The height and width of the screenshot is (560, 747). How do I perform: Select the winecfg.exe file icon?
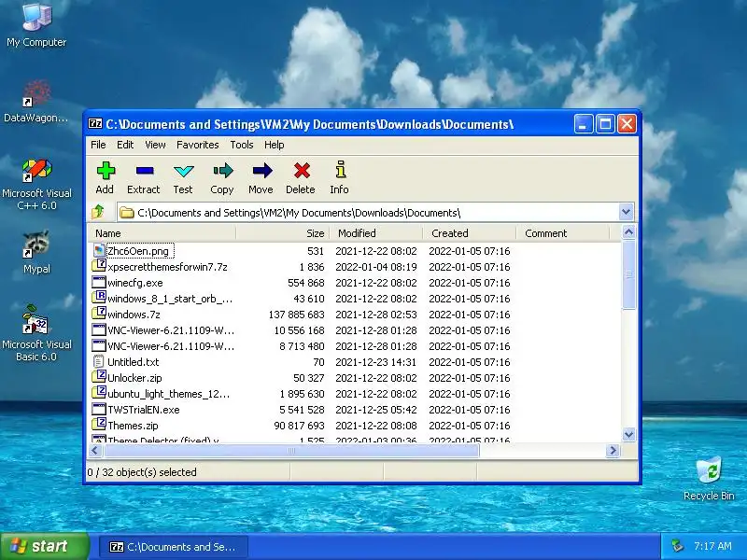pos(99,283)
